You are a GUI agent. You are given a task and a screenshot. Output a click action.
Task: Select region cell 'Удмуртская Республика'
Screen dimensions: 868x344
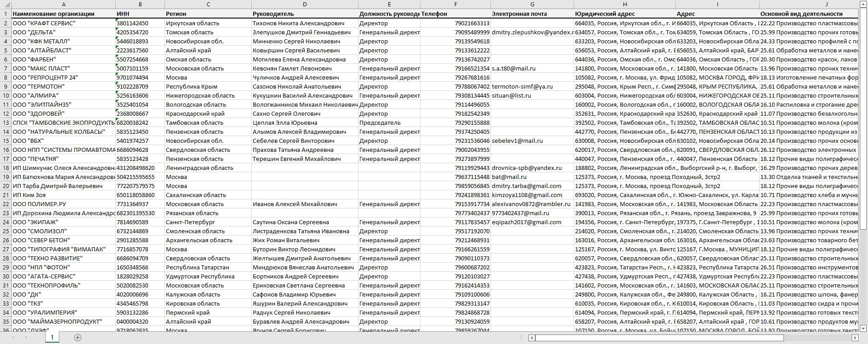pyautogui.click(x=208, y=276)
